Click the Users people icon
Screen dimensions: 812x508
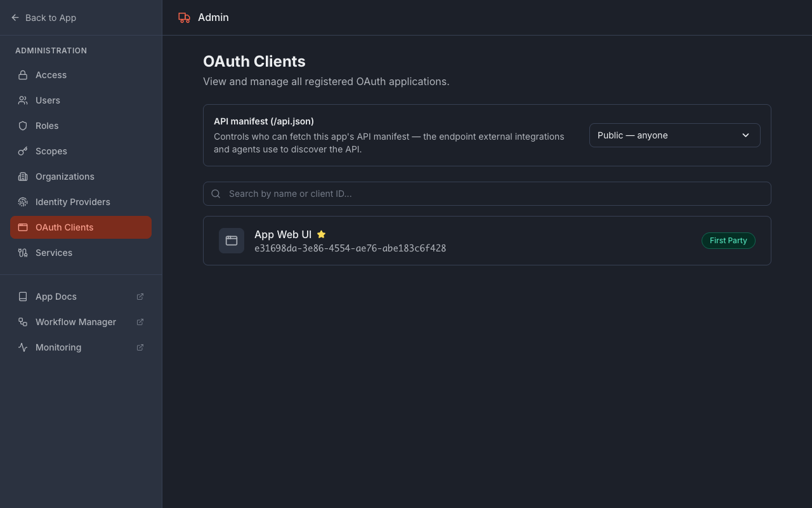point(23,100)
